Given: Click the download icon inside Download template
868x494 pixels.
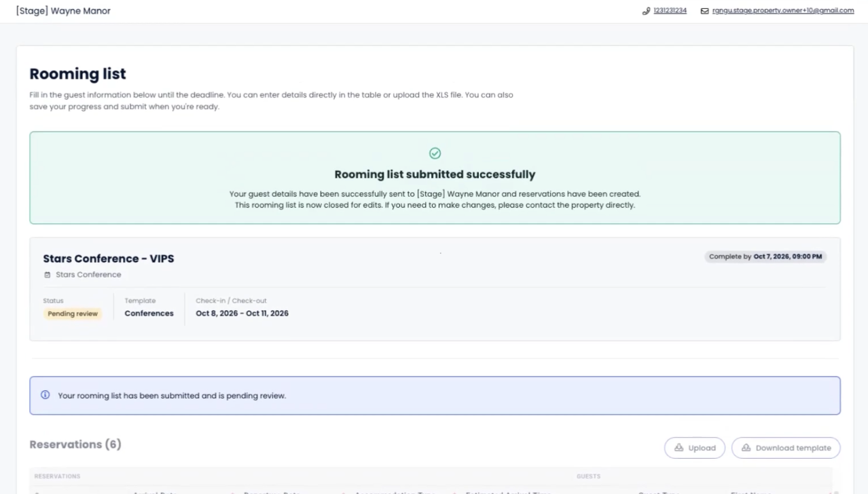Looking at the screenshot, I should 746,448.
